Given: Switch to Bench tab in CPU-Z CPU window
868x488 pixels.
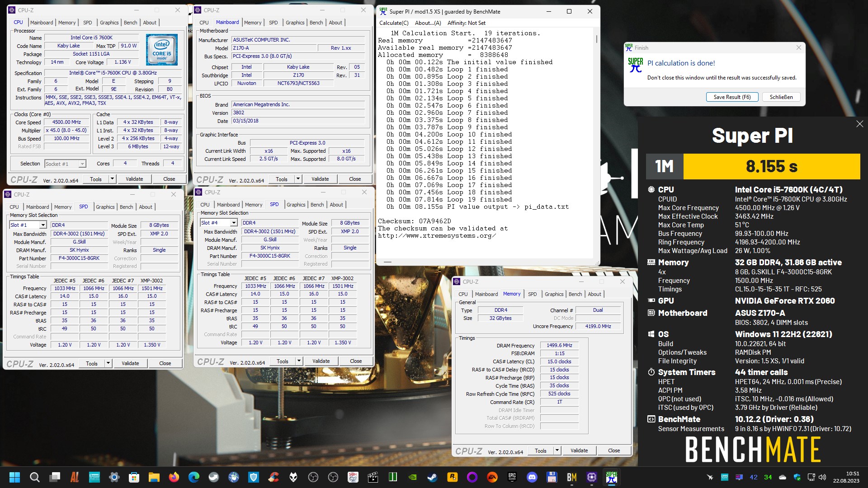Looking at the screenshot, I should coord(130,23).
